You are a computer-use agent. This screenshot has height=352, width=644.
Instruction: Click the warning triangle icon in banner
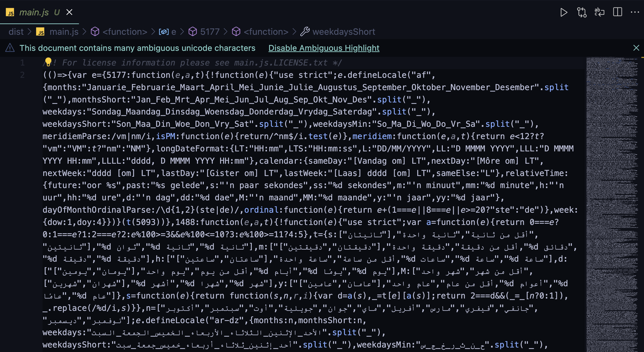(10, 48)
